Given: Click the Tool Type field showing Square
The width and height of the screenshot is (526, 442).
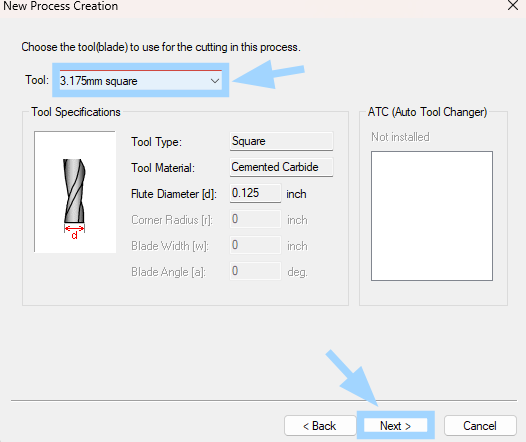Looking at the screenshot, I should tap(281, 141).
